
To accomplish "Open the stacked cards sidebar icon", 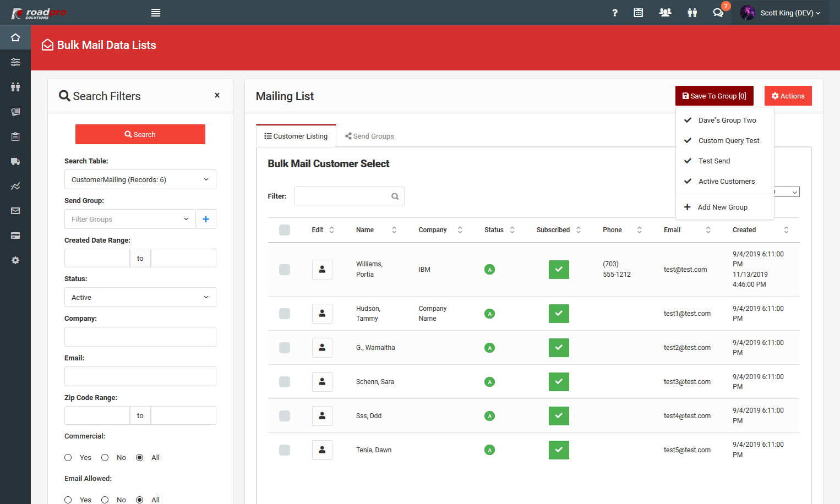I will point(15,112).
